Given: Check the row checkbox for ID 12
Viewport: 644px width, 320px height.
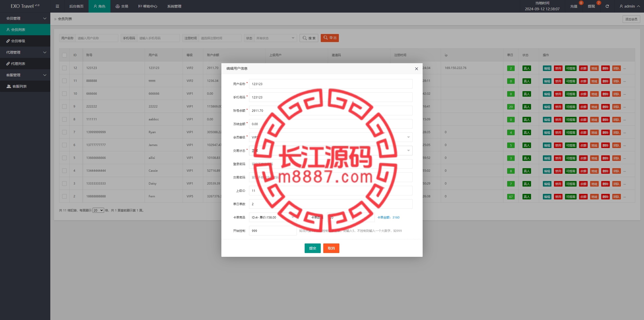Looking at the screenshot, I should click(x=64, y=68).
